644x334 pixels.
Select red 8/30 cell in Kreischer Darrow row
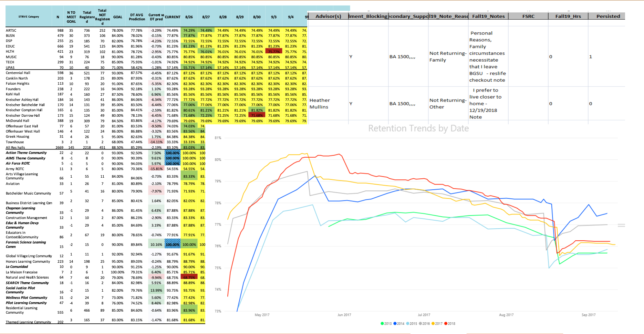(257, 115)
